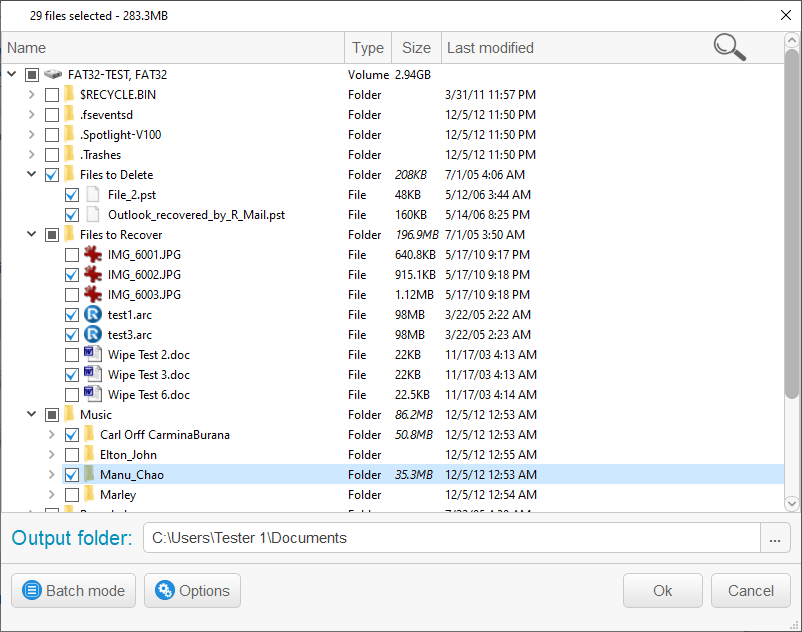This screenshot has height=632, width=802.
Task: Click the Manu_Chao folder icon
Action: pos(89,475)
